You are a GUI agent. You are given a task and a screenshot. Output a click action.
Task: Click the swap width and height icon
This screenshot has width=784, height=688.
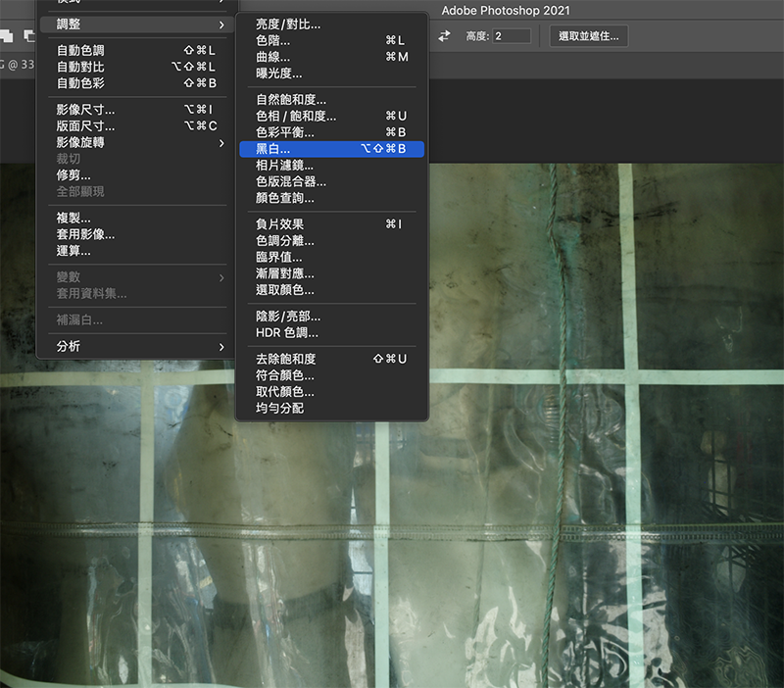click(x=444, y=36)
